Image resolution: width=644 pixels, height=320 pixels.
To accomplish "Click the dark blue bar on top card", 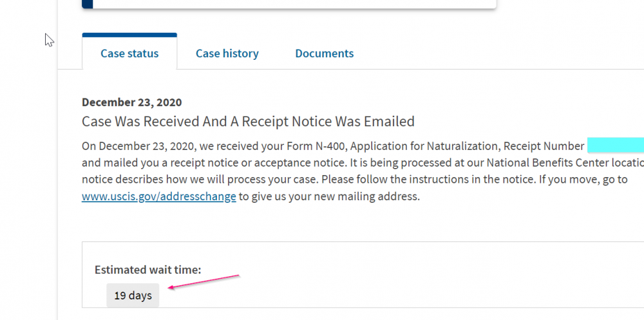I will [88, 4].
